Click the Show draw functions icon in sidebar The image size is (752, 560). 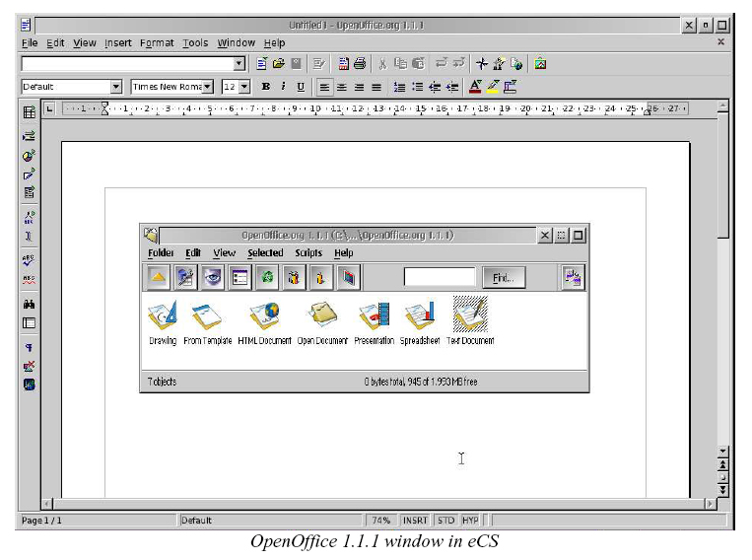pyautogui.click(x=30, y=174)
